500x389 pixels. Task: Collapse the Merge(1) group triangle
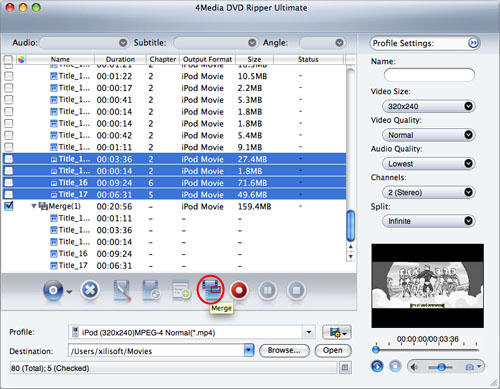pyautogui.click(x=34, y=206)
